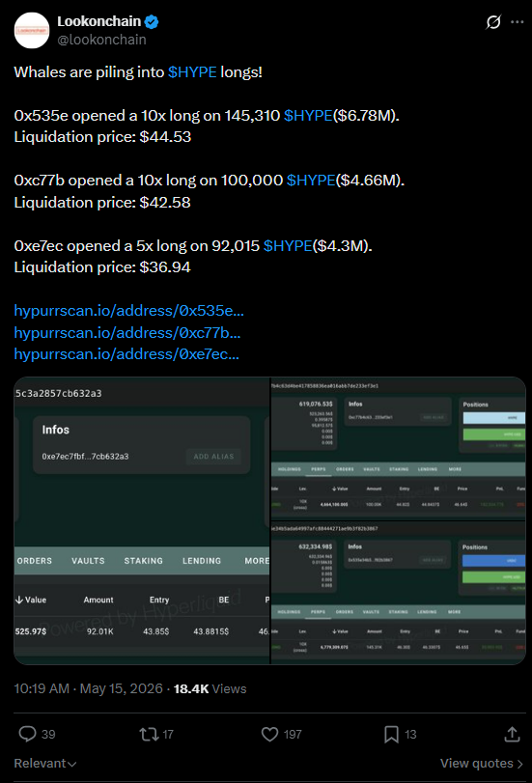Image resolution: width=532 pixels, height=783 pixels.
Task: Click $HYPE cashtag after 145,310
Action: (x=308, y=115)
